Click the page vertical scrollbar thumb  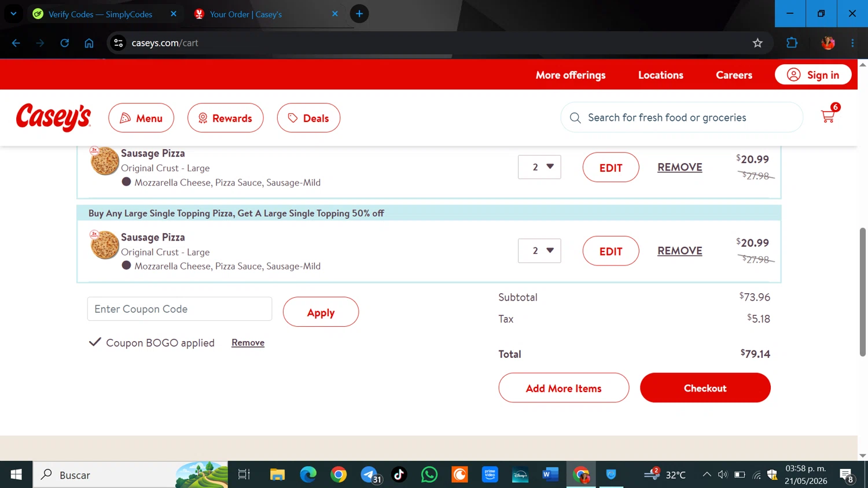[x=863, y=292]
